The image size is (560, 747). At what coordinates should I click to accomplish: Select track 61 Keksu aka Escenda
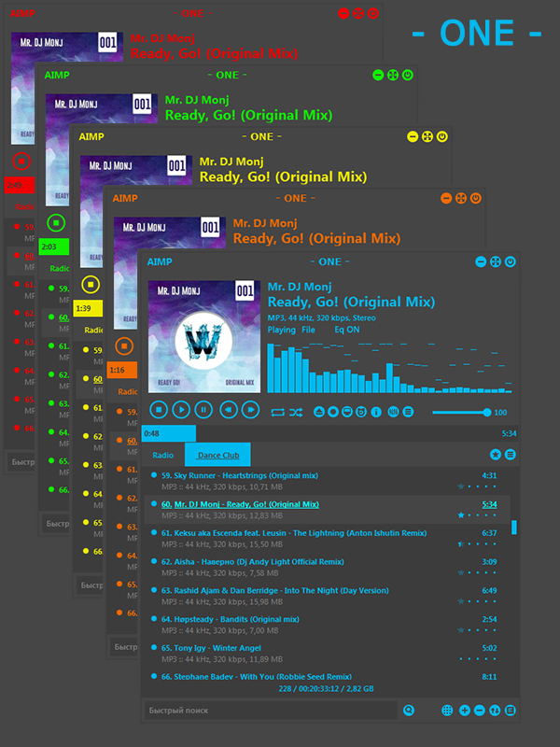(x=326, y=539)
